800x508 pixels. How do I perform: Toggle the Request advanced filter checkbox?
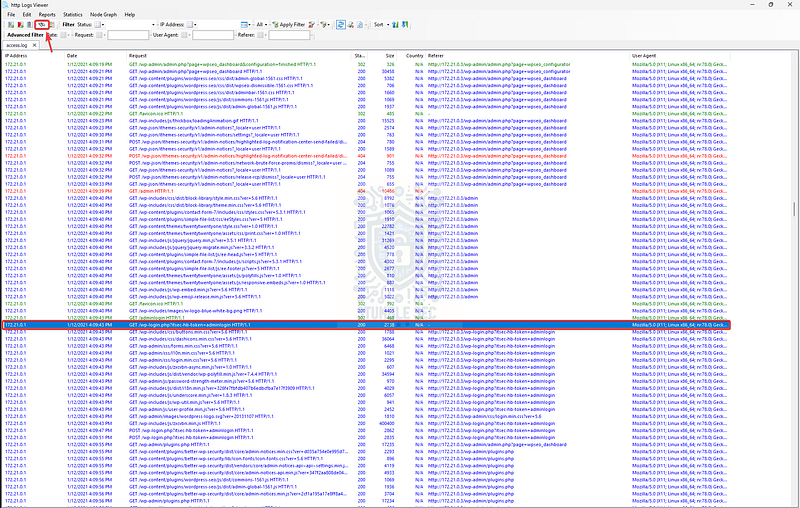pos(99,35)
